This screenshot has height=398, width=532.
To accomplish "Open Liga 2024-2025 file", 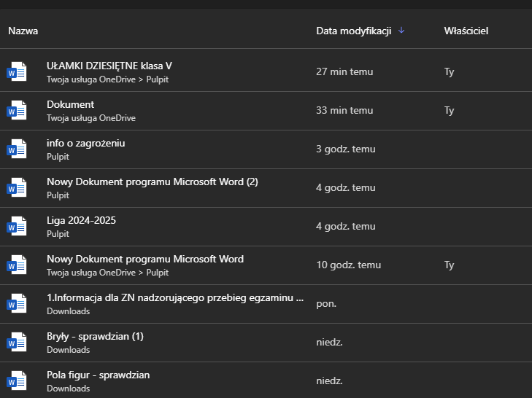I will pyautogui.click(x=81, y=221).
